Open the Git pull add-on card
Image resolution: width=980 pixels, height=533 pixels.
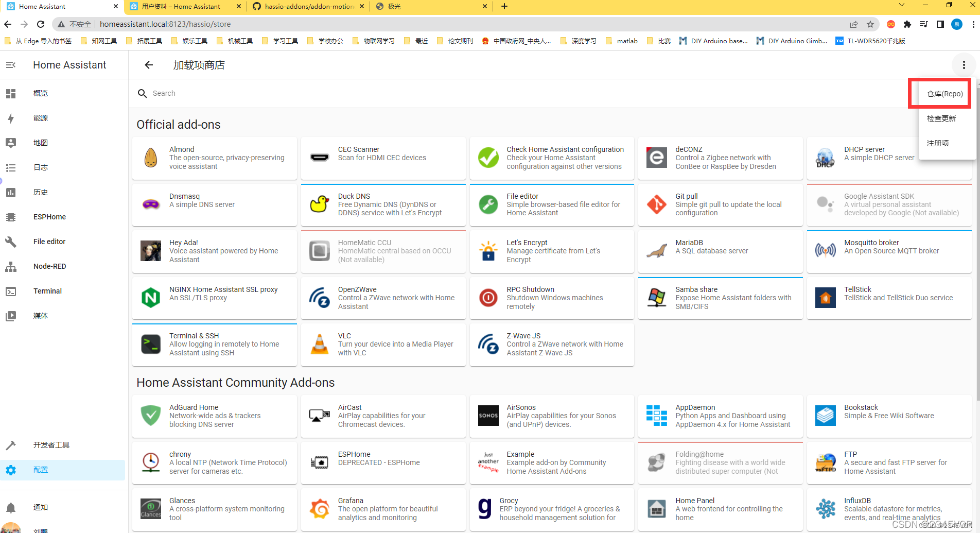point(720,204)
